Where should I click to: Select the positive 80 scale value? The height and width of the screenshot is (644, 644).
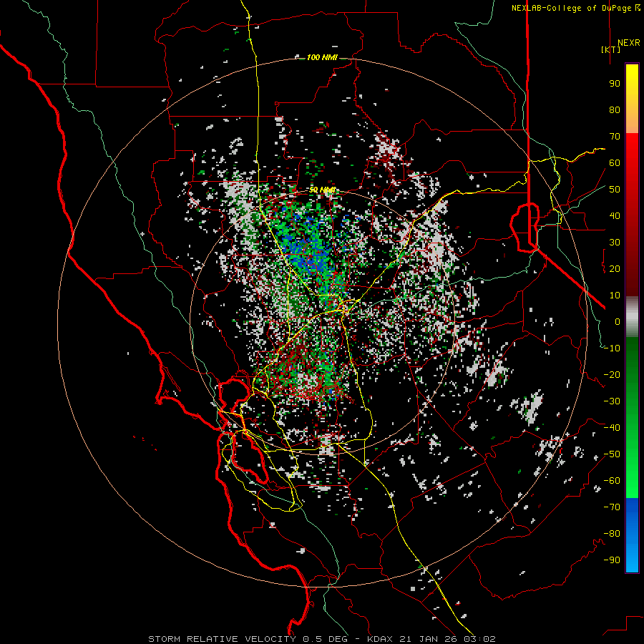(x=615, y=110)
